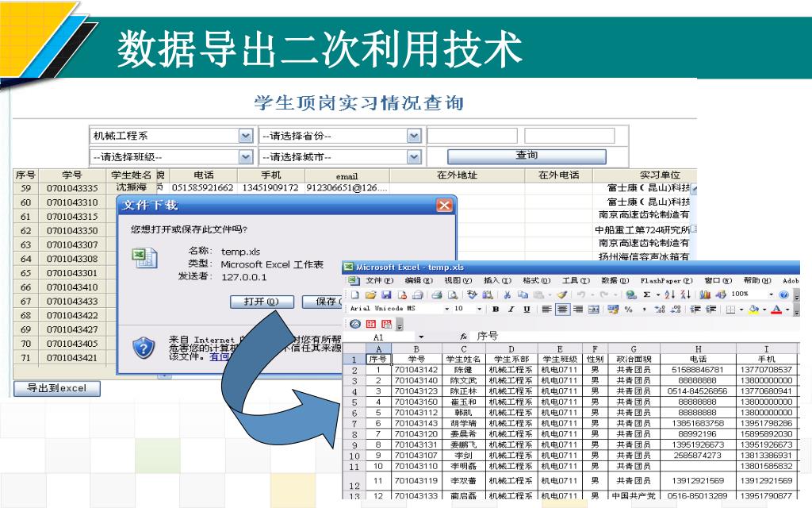The width and height of the screenshot is (812, 508).
Task: Open the 100% zoom dropdown
Action: [x=771, y=294]
